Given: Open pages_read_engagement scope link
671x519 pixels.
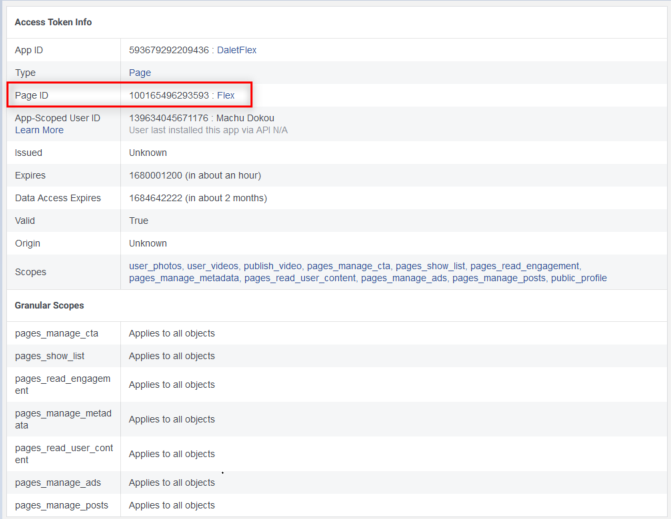Looking at the screenshot, I should pyautogui.click(x=525, y=266).
